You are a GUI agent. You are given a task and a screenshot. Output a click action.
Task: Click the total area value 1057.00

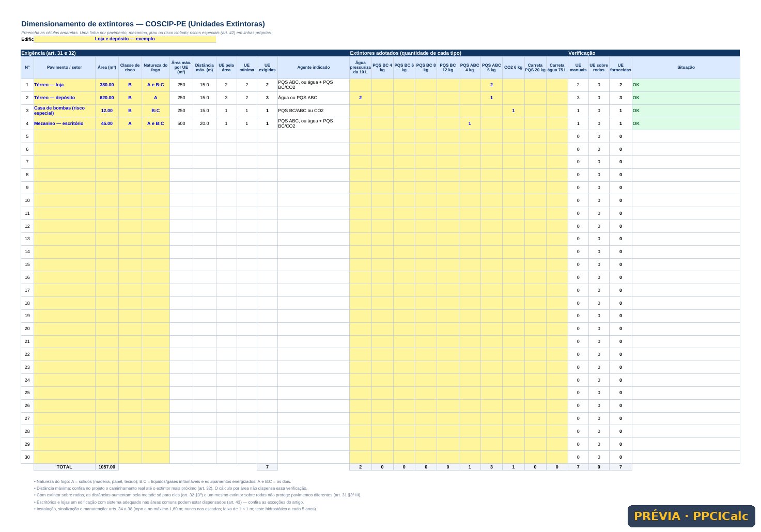(107, 467)
